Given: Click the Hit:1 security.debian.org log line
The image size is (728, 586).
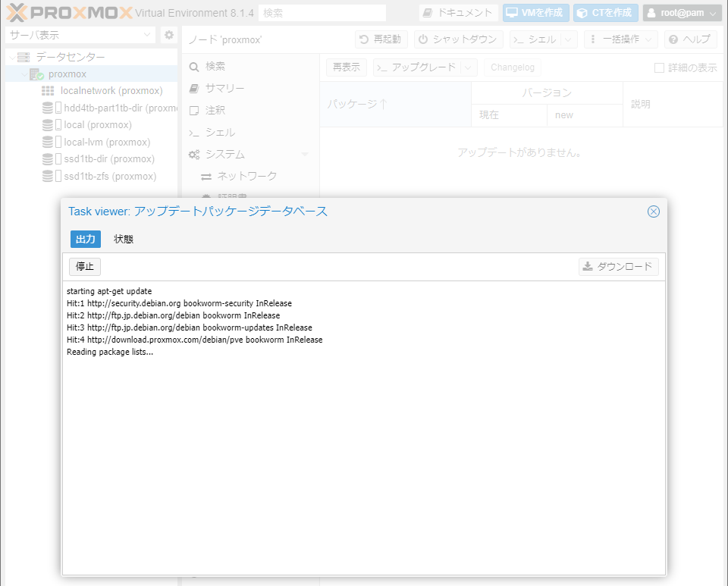Looking at the screenshot, I should pyautogui.click(x=179, y=303).
